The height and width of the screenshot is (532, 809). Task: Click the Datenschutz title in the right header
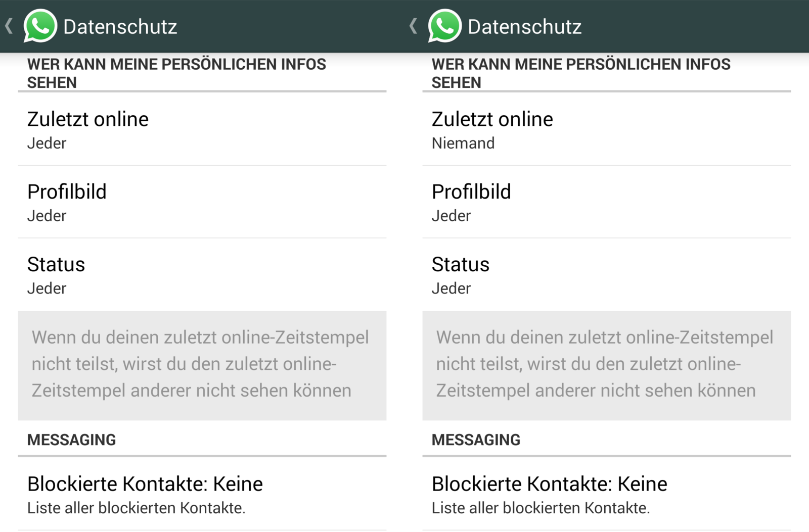pos(525,27)
